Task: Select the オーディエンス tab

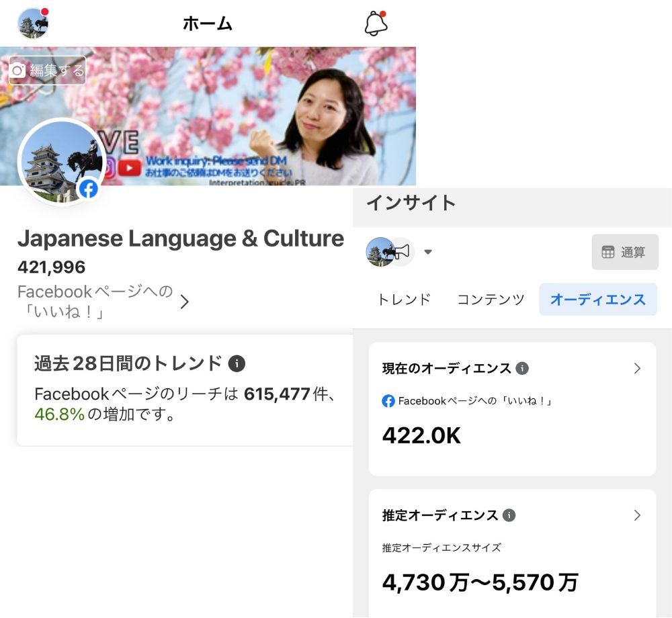Action: 597,300
